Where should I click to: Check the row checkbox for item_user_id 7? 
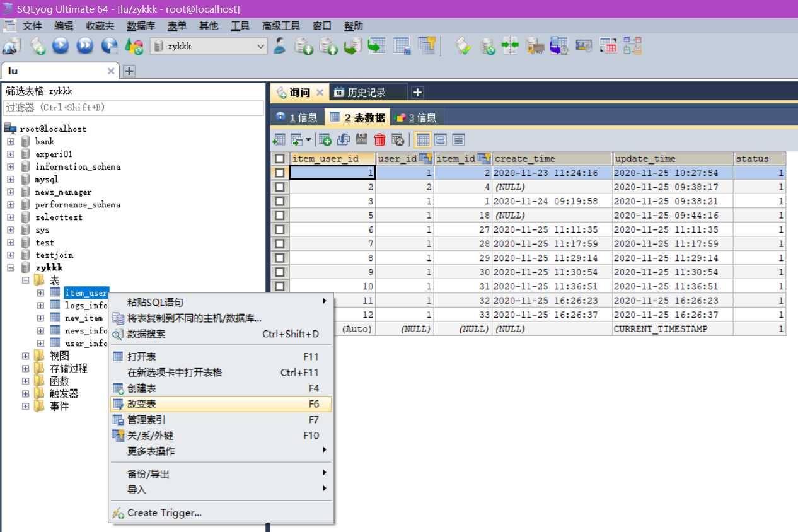279,244
